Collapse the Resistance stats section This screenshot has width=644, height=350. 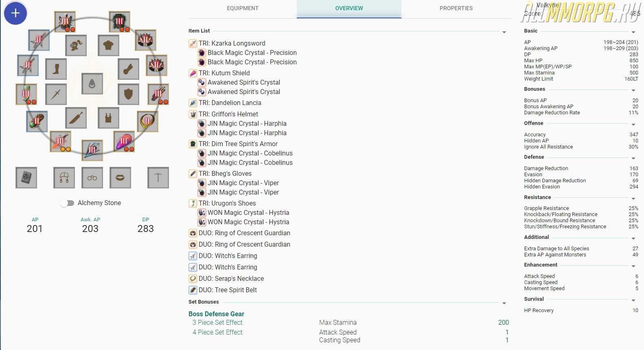633,199
